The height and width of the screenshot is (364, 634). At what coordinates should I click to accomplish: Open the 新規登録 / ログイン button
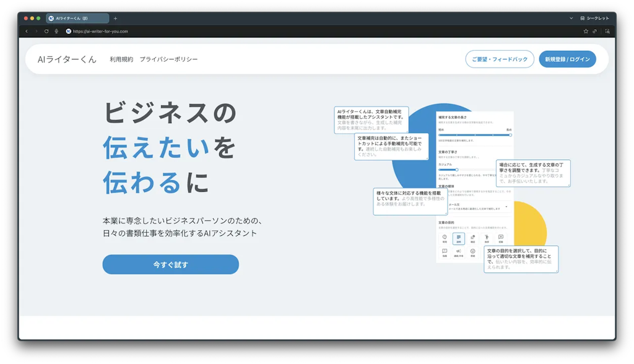(567, 59)
